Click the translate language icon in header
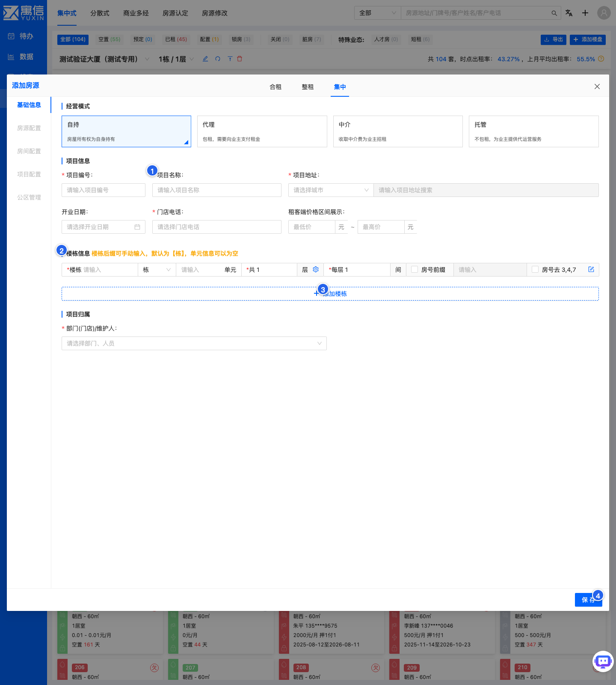This screenshot has height=685, width=616. [569, 13]
